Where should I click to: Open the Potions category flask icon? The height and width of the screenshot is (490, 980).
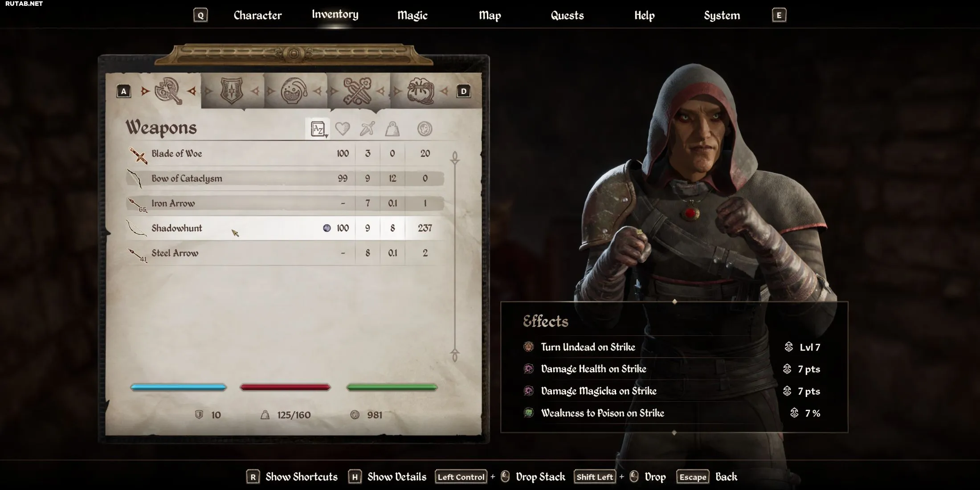click(294, 91)
